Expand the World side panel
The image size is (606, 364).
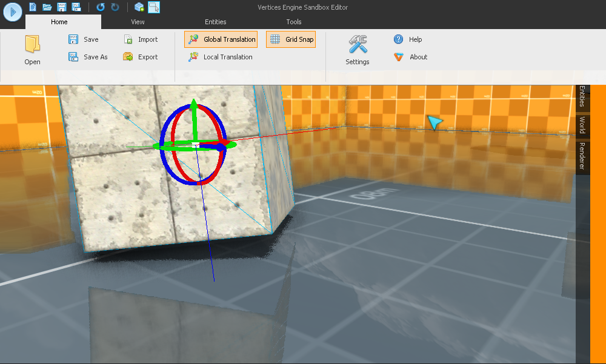(582, 125)
